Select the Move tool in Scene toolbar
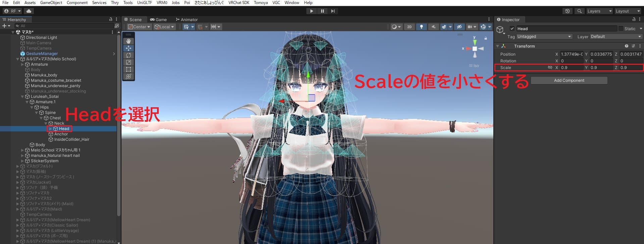The width and height of the screenshot is (644, 244). coord(129,48)
